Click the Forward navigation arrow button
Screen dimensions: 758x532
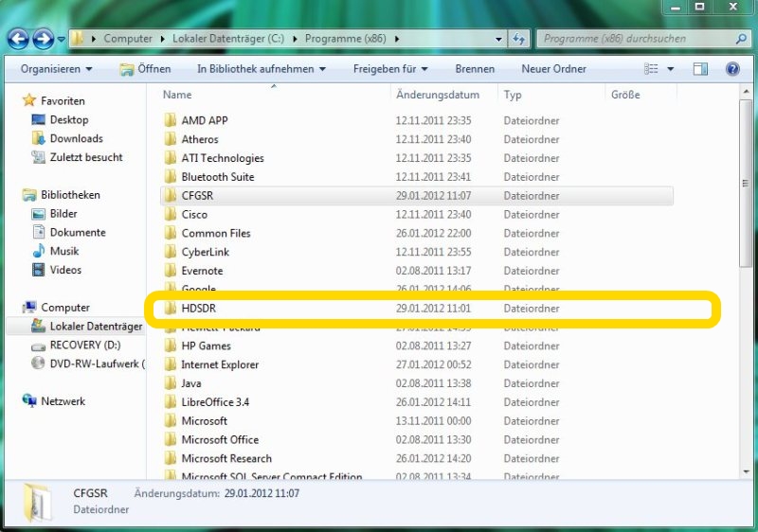[x=43, y=39]
